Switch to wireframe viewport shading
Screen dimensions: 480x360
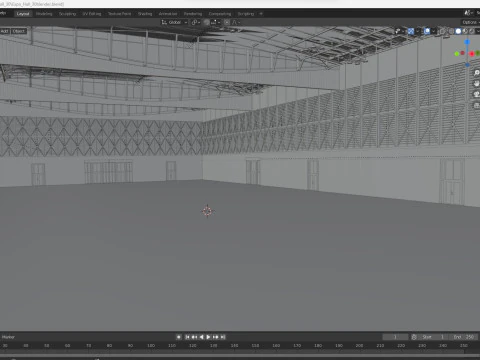tap(452, 31)
